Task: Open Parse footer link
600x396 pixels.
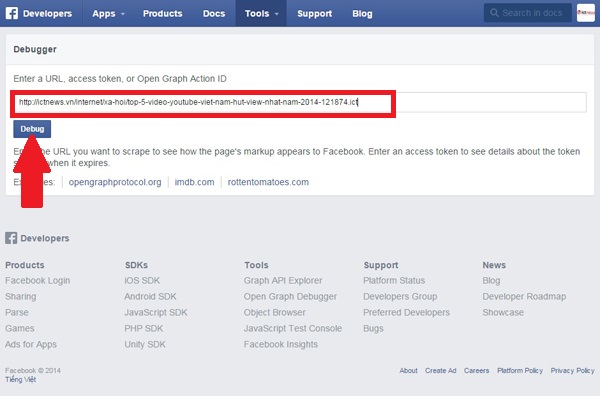Action: tap(17, 312)
